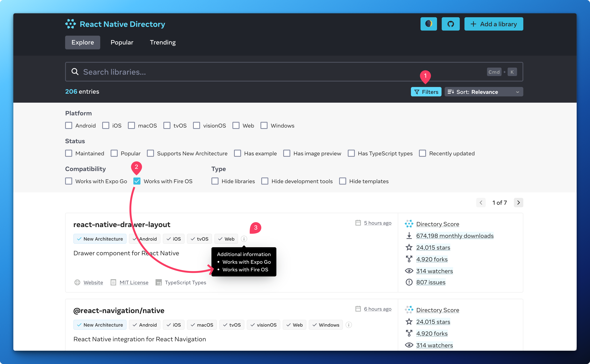Focus the Search libraries input field
This screenshot has height=364, width=590.
click(x=265, y=72)
